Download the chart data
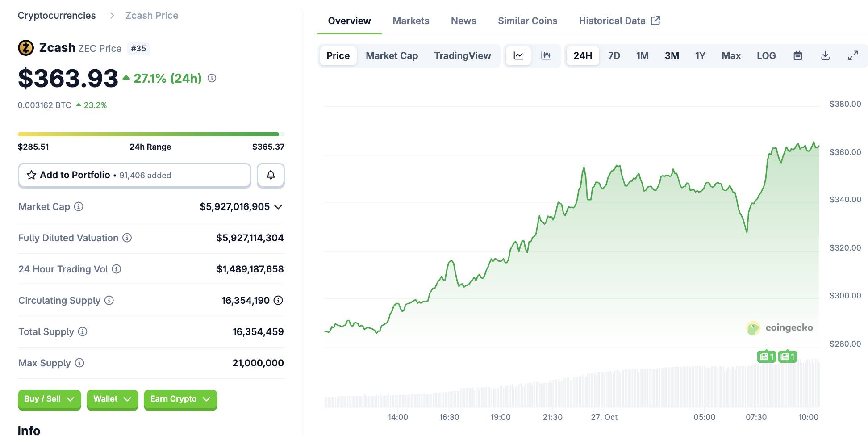The height and width of the screenshot is (436, 868). tap(825, 56)
